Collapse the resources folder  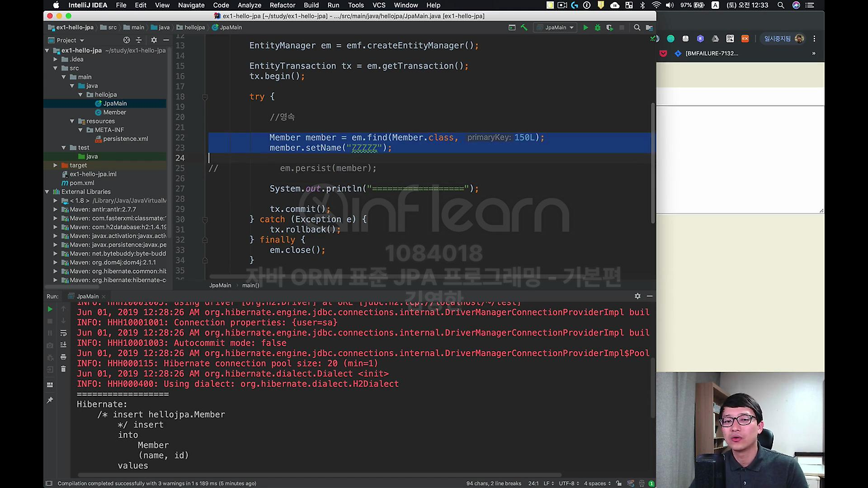tap(72, 121)
